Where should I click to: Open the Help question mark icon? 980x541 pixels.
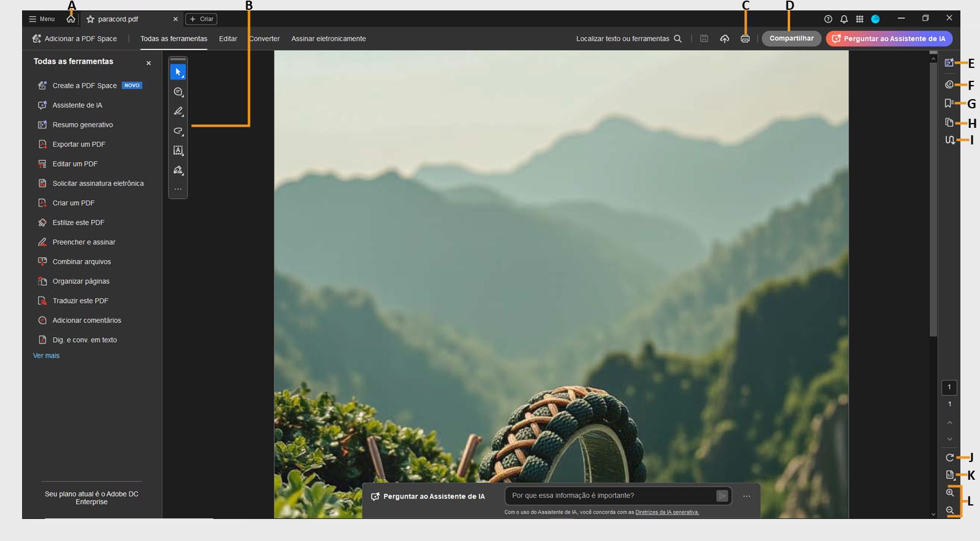[x=828, y=19]
